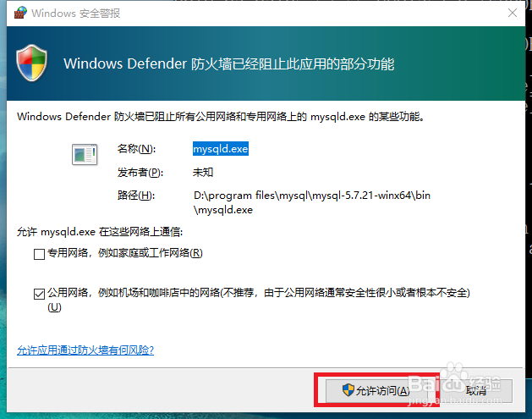Viewport: 532px width, 419px height.
Task: Click the mysqld.exe application icon
Action: click(85, 155)
